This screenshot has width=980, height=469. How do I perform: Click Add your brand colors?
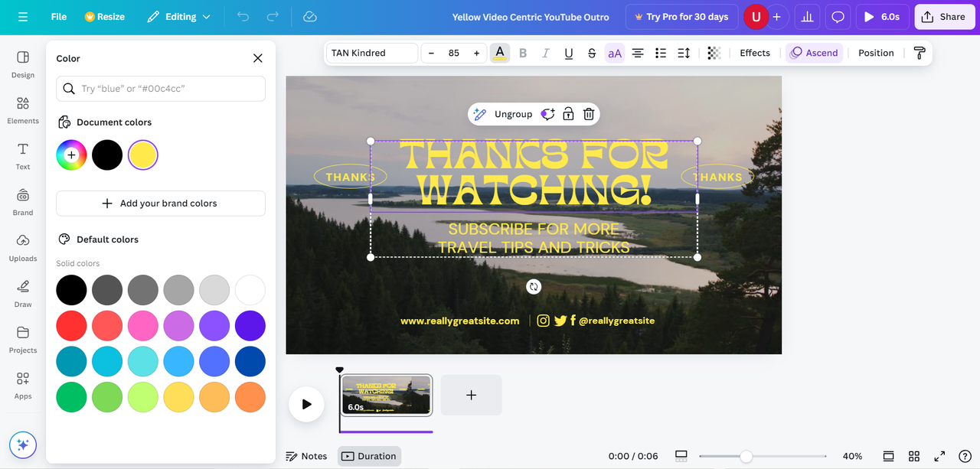161,204
